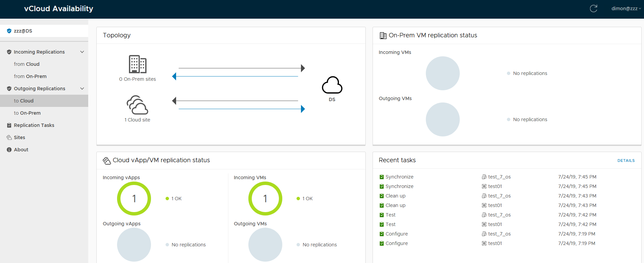Click VM icon beside test_7_os in Test row
The width and height of the screenshot is (644, 263).
(x=484, y=215)
